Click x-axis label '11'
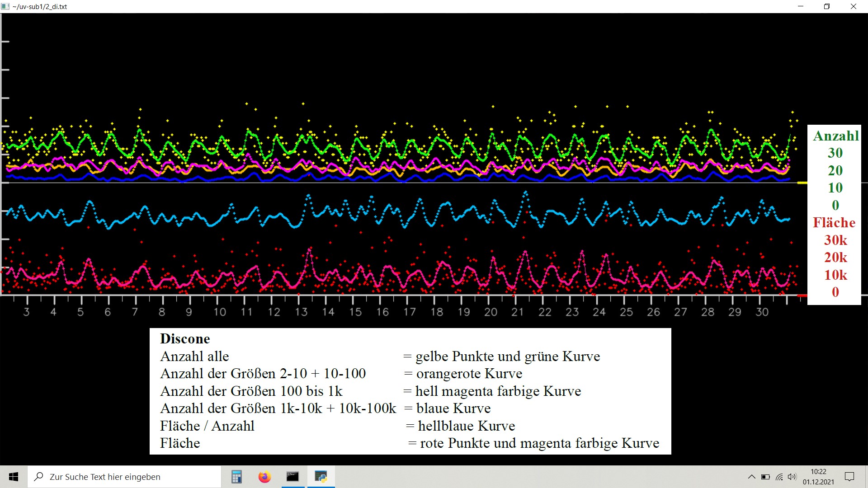The image size is (868, 488). click(246, 312)
